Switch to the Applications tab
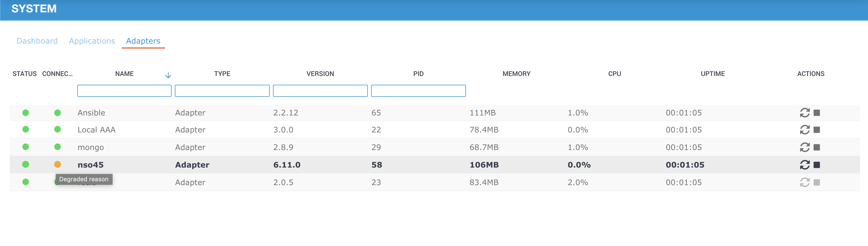Viewport: 868px width, 246px height. pos(92,41)
